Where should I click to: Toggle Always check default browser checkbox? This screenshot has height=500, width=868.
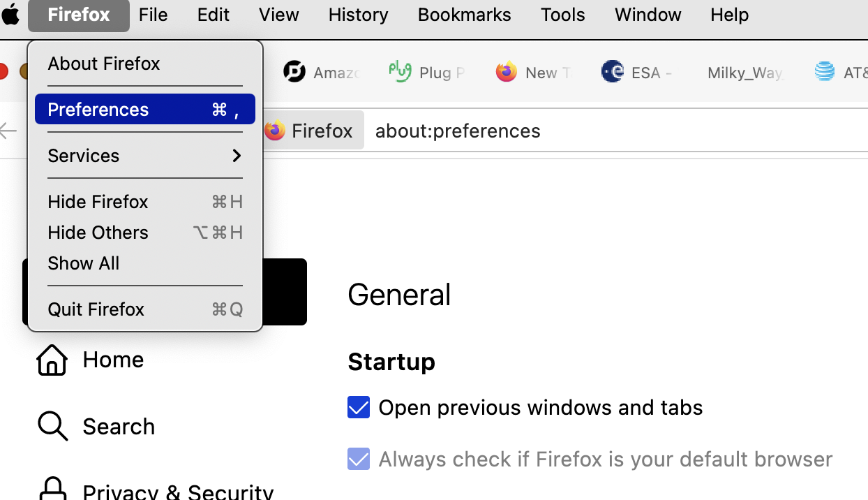click(x=359, y=459)
